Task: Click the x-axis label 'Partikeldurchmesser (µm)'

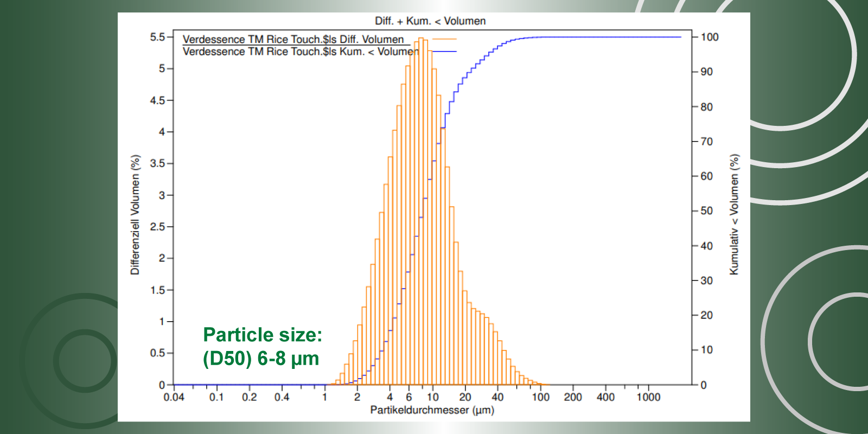Action: [x=432, y=410]
